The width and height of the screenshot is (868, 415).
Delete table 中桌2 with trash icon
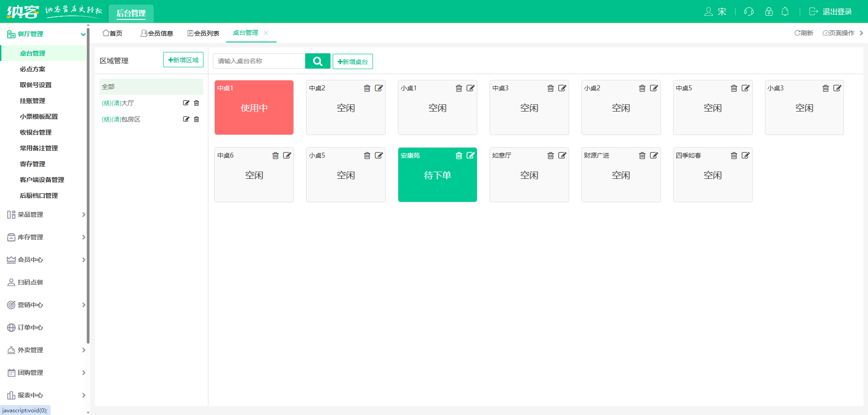point(367,89)
